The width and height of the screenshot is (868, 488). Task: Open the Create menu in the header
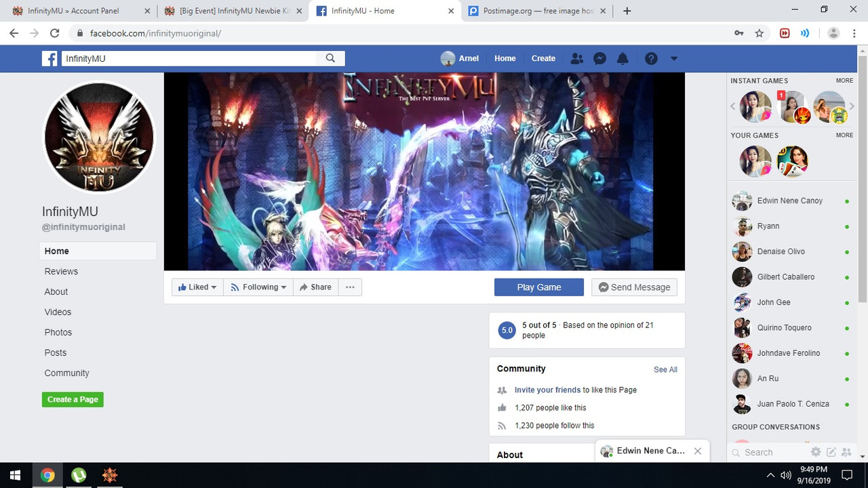pos(543,58)
